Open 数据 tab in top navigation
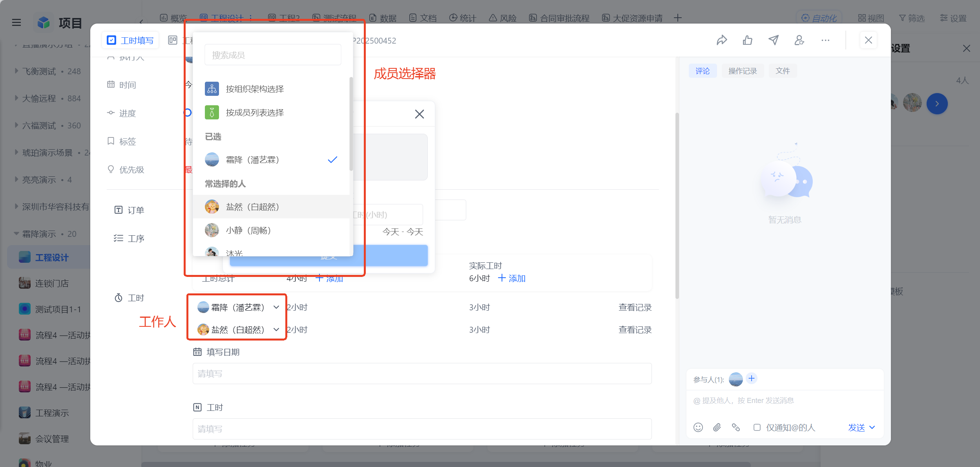Viewport: 980px width, 467px height. pyautogui.click(x=383, y=18)
